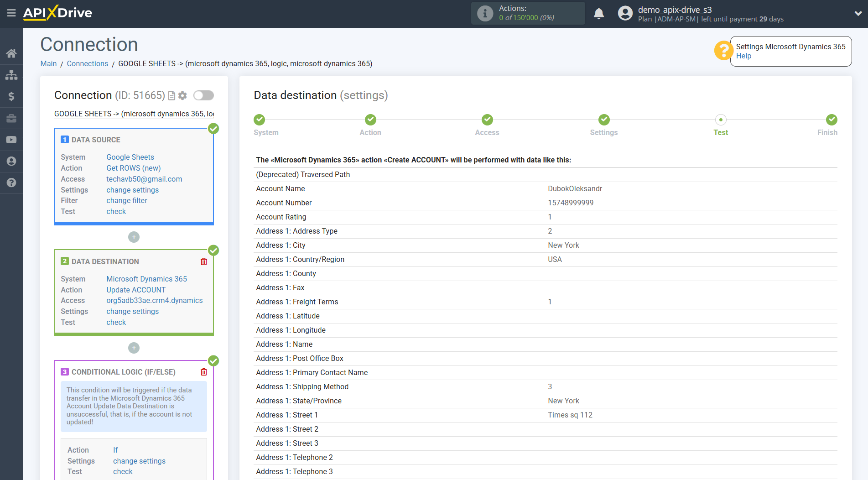Delete the Conditional Logic block
This screenshot has height=480, width=868.
204,372
